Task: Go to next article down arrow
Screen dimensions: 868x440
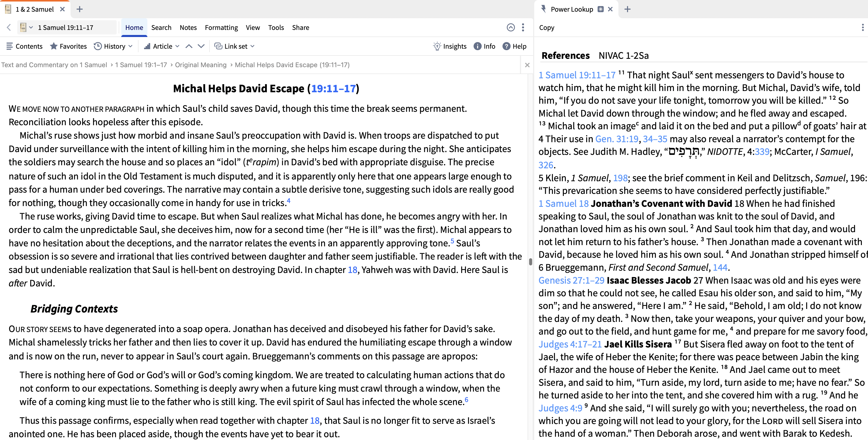Action: 201,46
